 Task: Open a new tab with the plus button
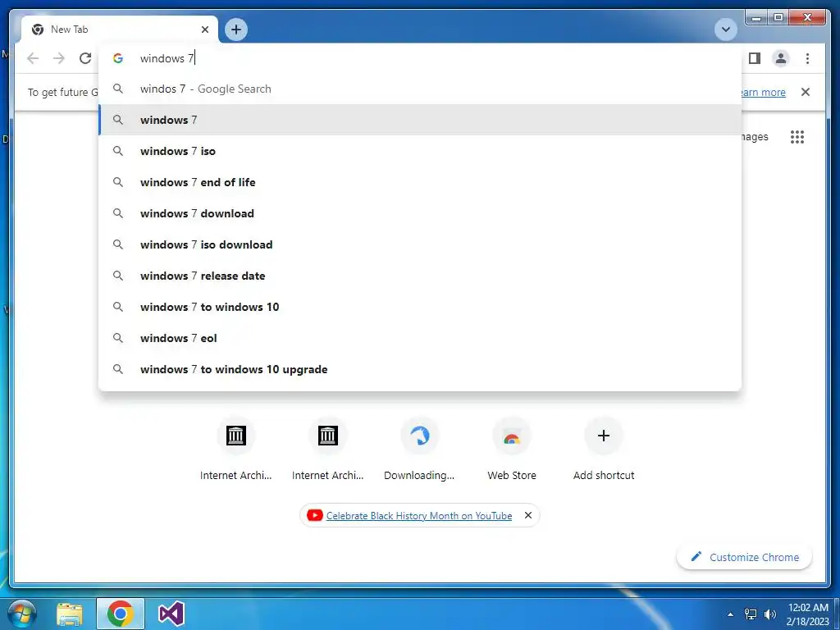coord(236,30)
